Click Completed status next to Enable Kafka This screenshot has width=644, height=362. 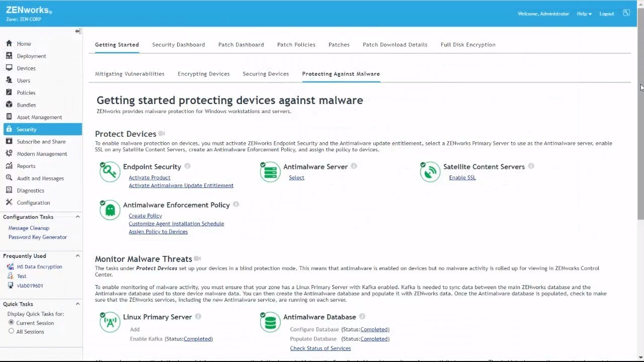(198, 339)
